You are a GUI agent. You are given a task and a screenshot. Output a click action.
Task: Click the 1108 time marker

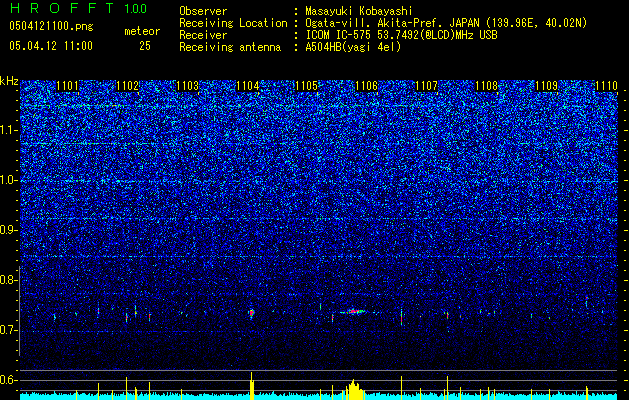pyautogui.click(x=486, y=86)
